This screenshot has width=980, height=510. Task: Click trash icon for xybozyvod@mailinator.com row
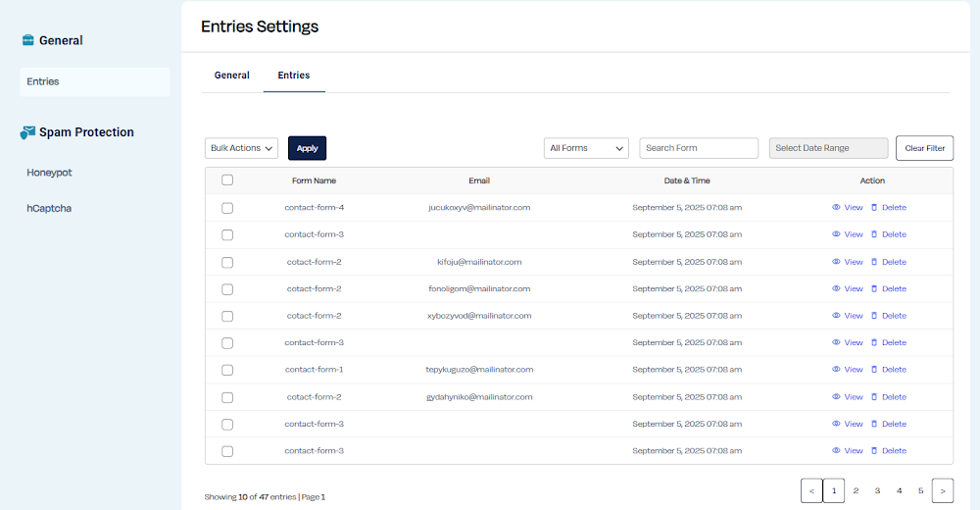874,316
